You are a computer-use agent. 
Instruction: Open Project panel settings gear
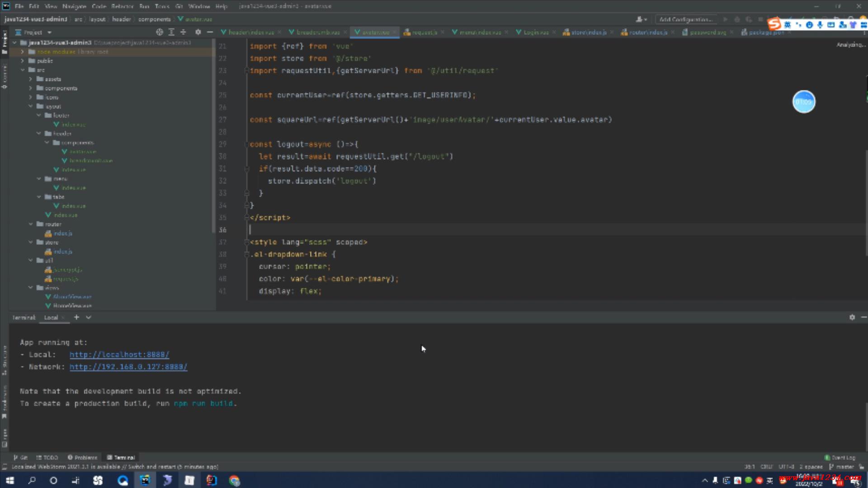198,32
